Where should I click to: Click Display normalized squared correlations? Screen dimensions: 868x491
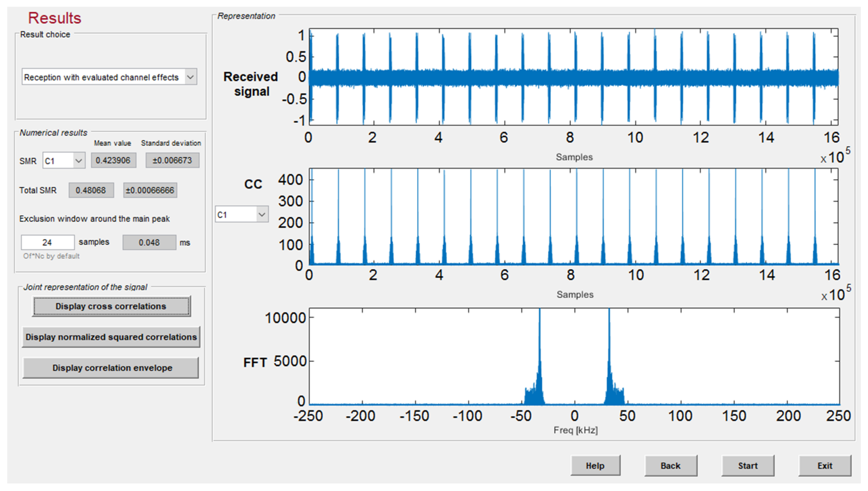pos(111,337)
